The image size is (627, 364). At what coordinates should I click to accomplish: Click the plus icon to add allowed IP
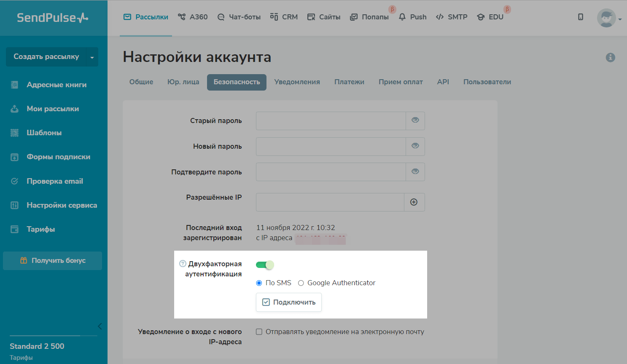414,202
